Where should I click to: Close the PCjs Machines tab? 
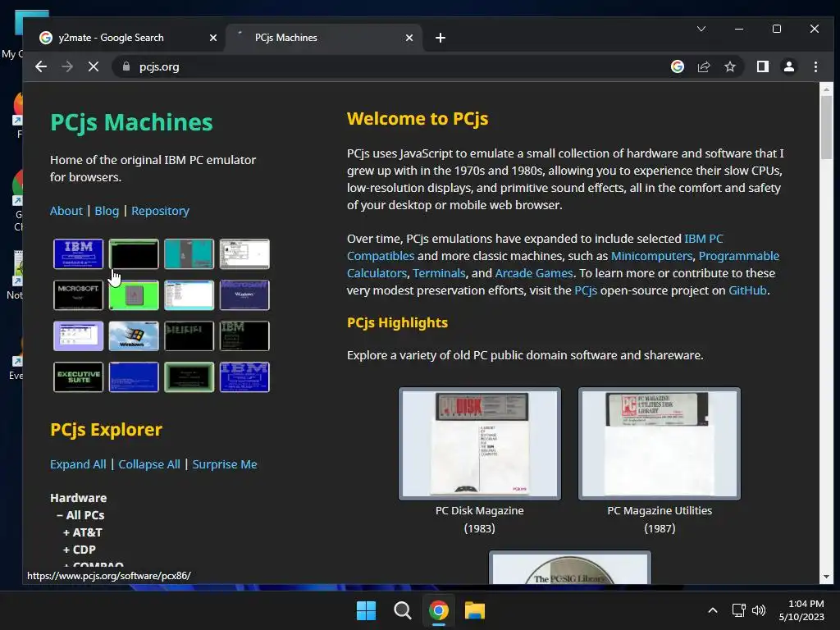point(409,38)
